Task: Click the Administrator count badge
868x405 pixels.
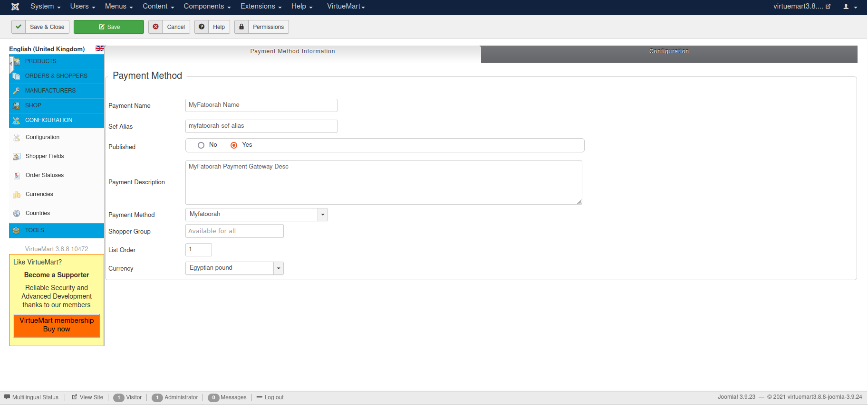Action: (x=157, y=398)
